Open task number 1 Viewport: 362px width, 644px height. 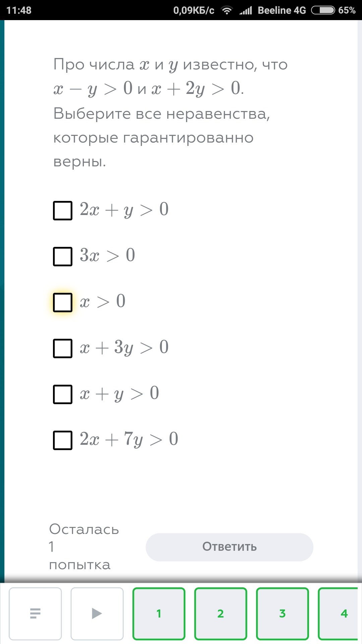click(159, 613)
